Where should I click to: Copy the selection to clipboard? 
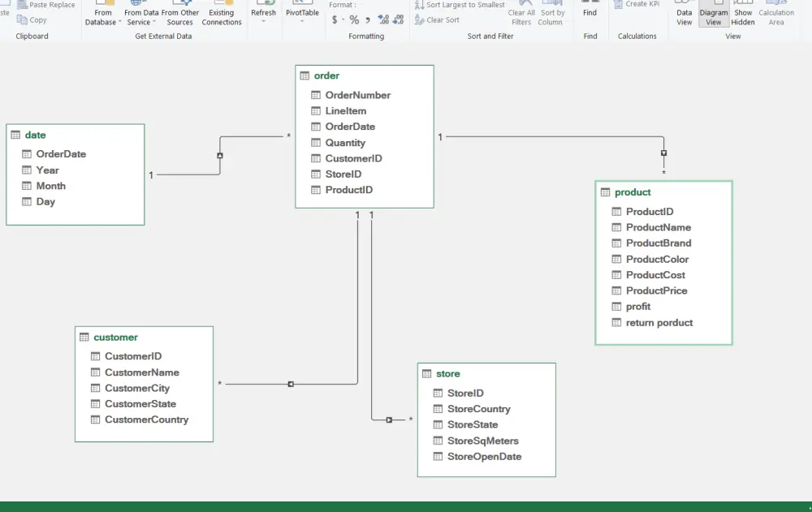point(32,20)
